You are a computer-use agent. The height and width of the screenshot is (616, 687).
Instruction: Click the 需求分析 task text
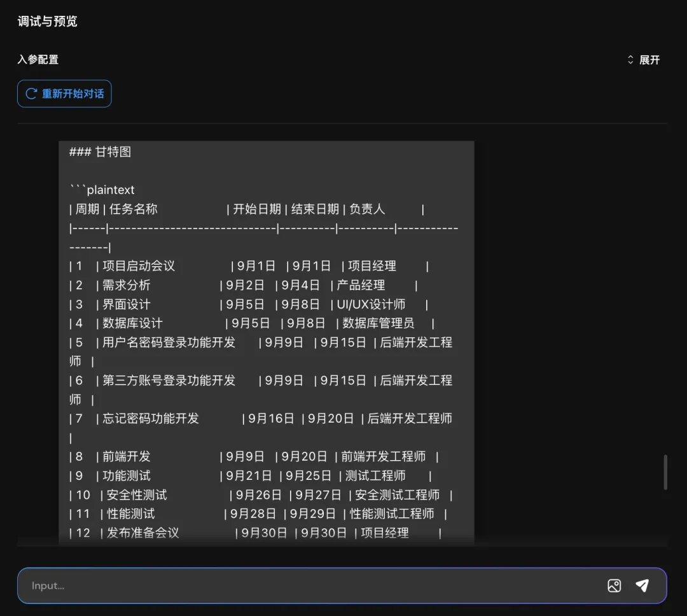(126, 285)
